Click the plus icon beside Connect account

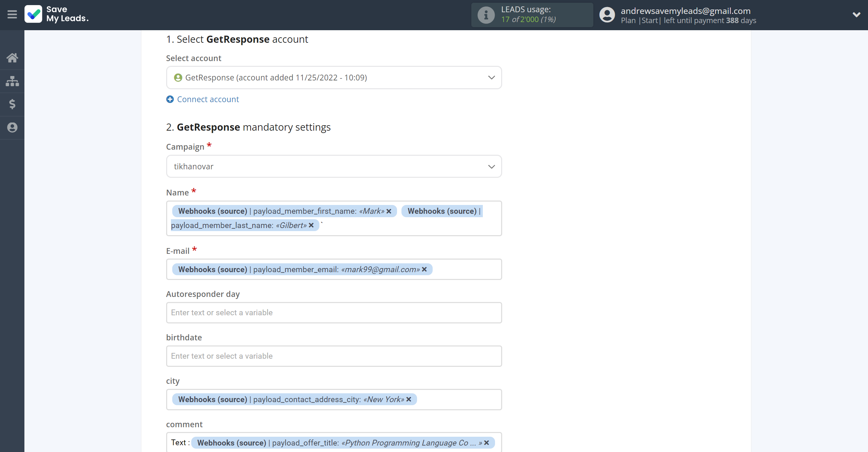(170, 99)
